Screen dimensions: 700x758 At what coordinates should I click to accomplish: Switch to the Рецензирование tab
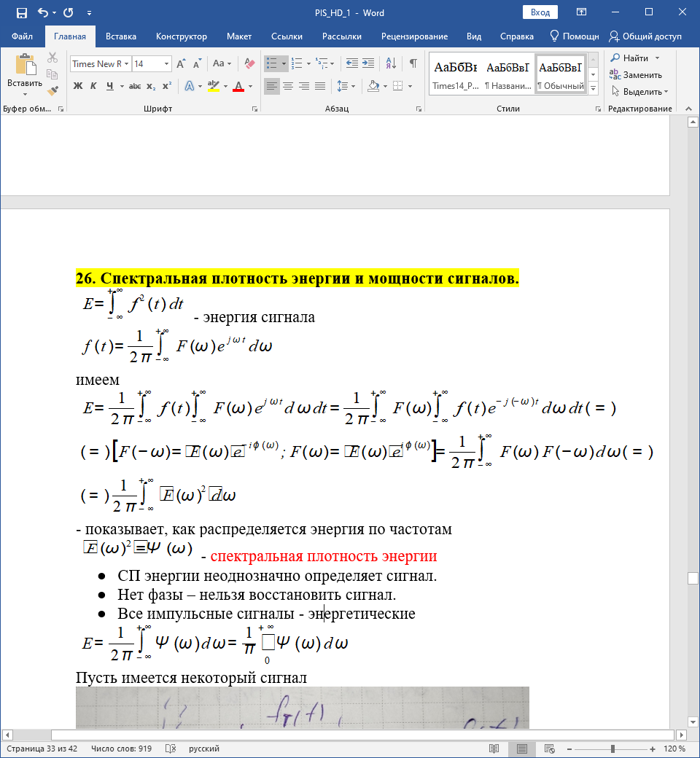(x=413, y=36)
